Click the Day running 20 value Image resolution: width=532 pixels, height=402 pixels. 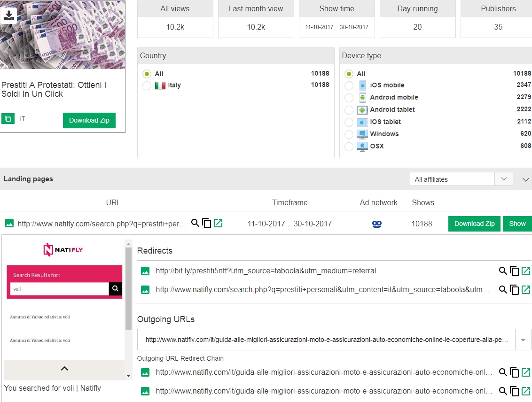pos(417,27)
